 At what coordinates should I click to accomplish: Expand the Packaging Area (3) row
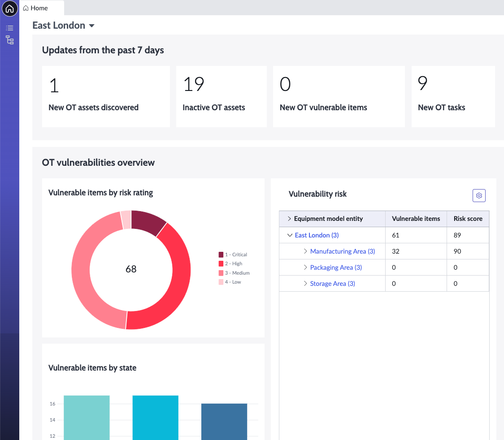[x=305, y=267]
